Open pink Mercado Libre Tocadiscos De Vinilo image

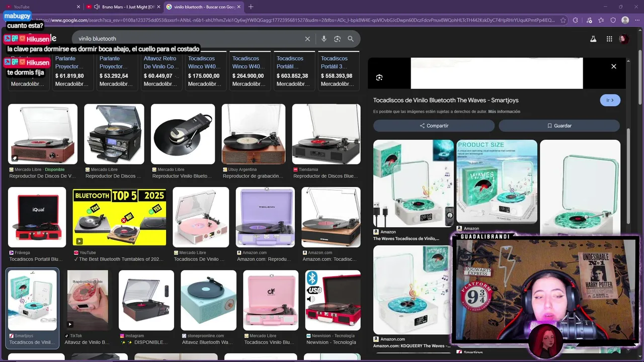201,217
